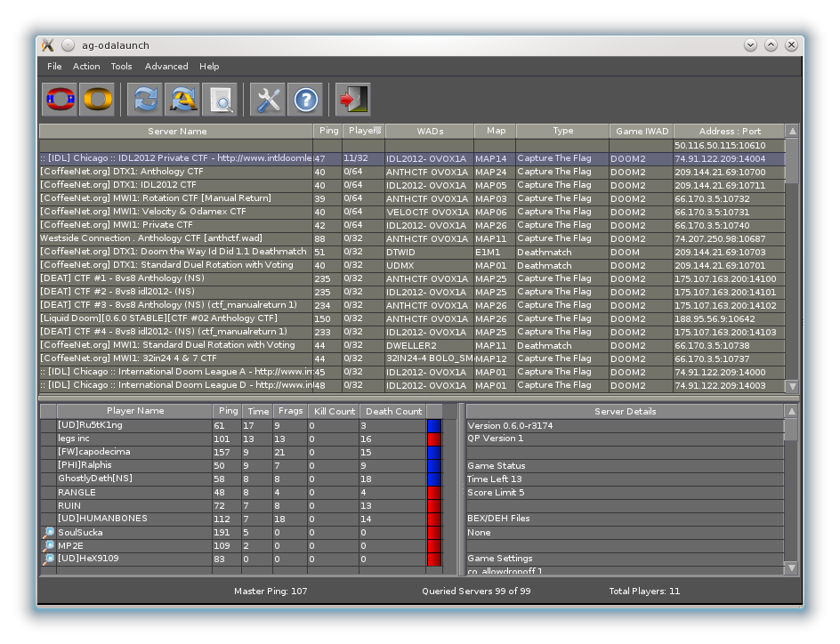Click the red-blue Odamex launch icon
The image size is (840, 644).
[x=60, y=100]
